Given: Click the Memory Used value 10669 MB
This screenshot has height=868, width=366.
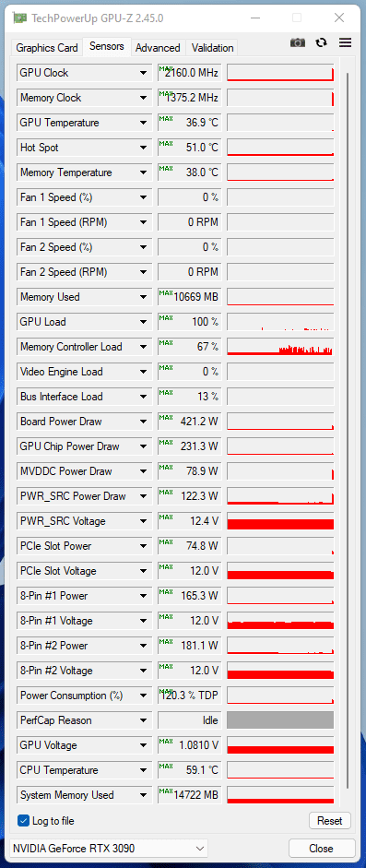Looking at the screenshot, I should coord(190,297).
